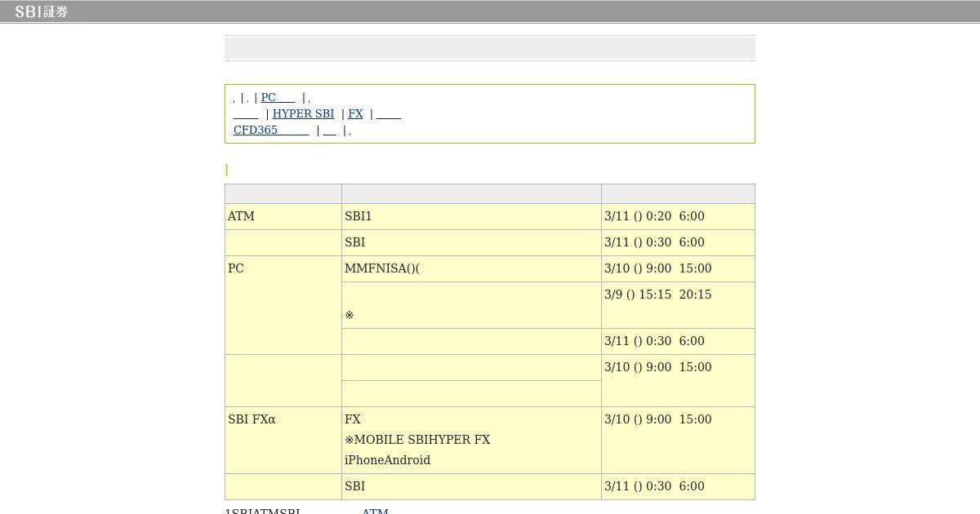Open the PC link in the navigation box
980x514 pixels.
278,97
